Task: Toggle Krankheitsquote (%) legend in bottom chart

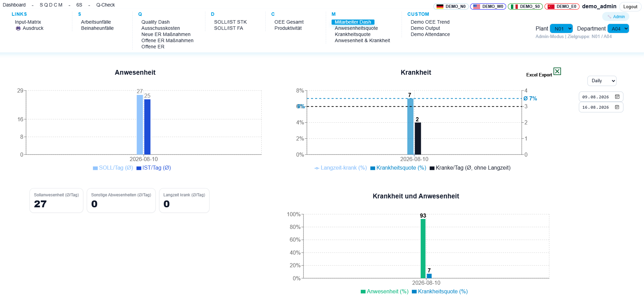Action: point(440,292)
